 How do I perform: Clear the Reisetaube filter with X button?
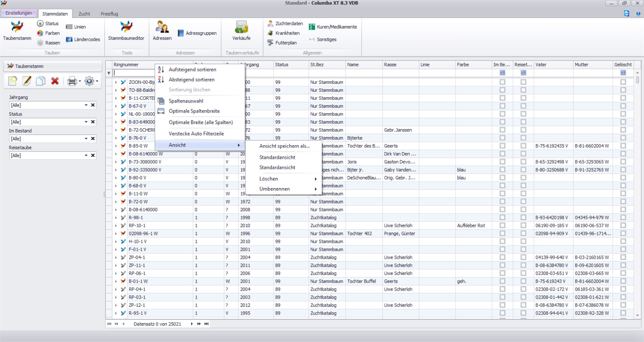click(x=93, y=156)
